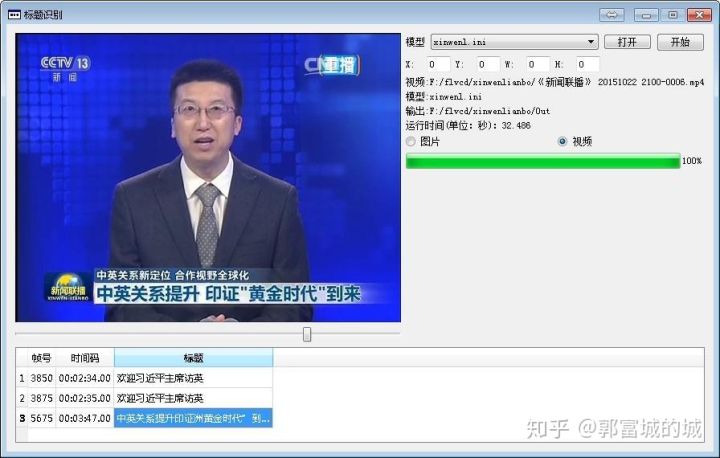Select the 视频 radio button
The width and height of the screenshot is (720, 458).
coord(562,141)
